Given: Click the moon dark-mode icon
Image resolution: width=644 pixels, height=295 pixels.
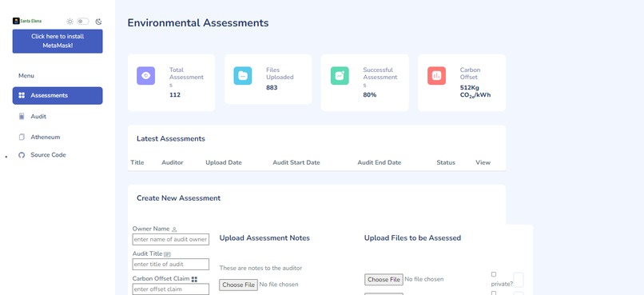Looking at the screenshot, I should 98,22.
